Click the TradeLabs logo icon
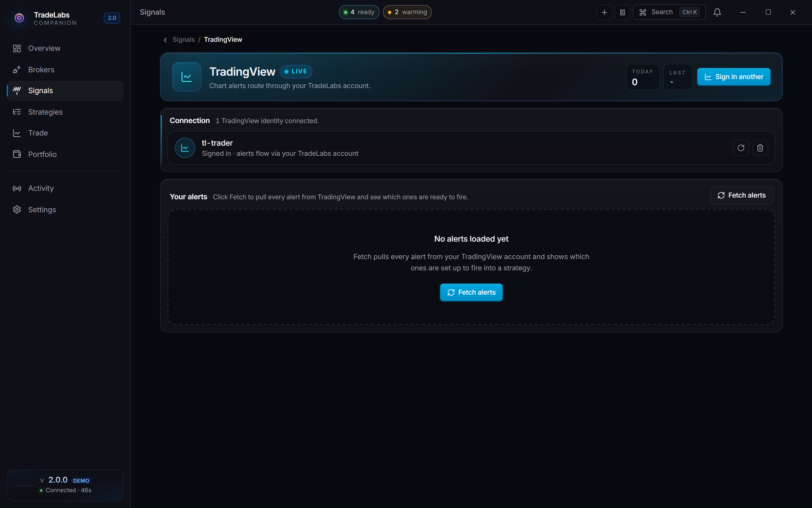The width and height of the screenshot is (812, 508). [x=19, y=18]
